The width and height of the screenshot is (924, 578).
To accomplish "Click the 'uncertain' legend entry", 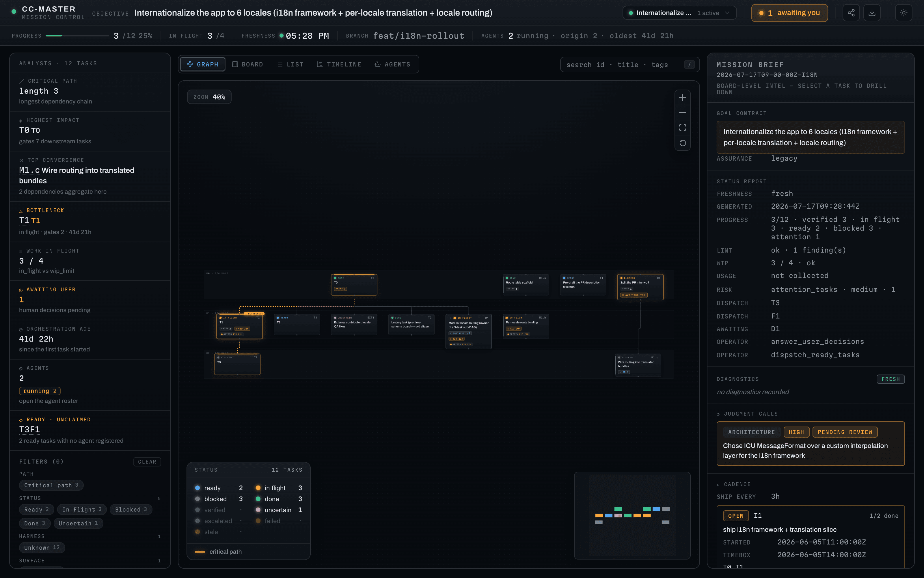I will click(279, 510).
